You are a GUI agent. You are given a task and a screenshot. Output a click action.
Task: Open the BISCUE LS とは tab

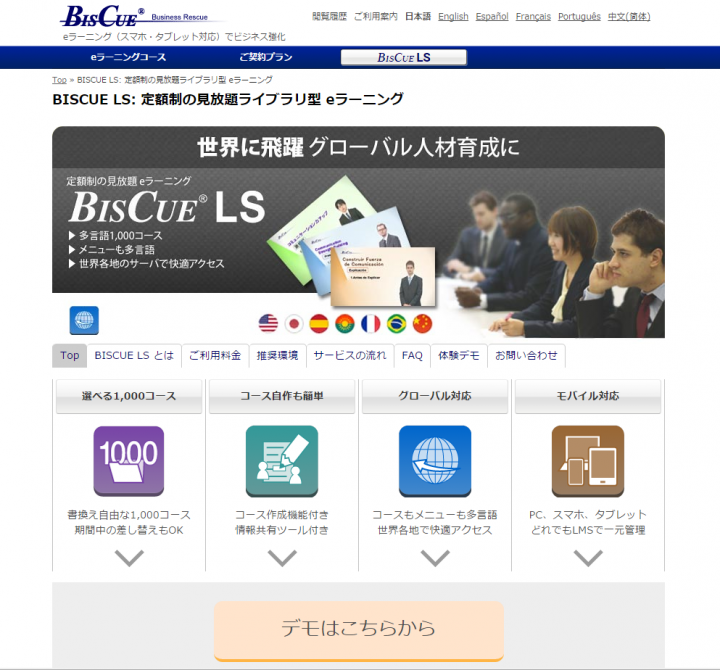click(x=134, y=355)
